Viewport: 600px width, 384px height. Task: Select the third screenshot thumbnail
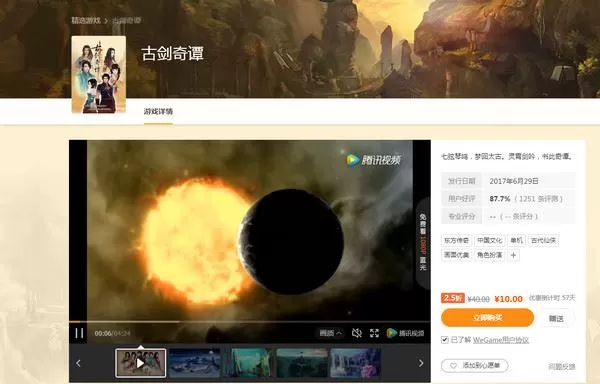pyautogui.click(x=248, y=363)
